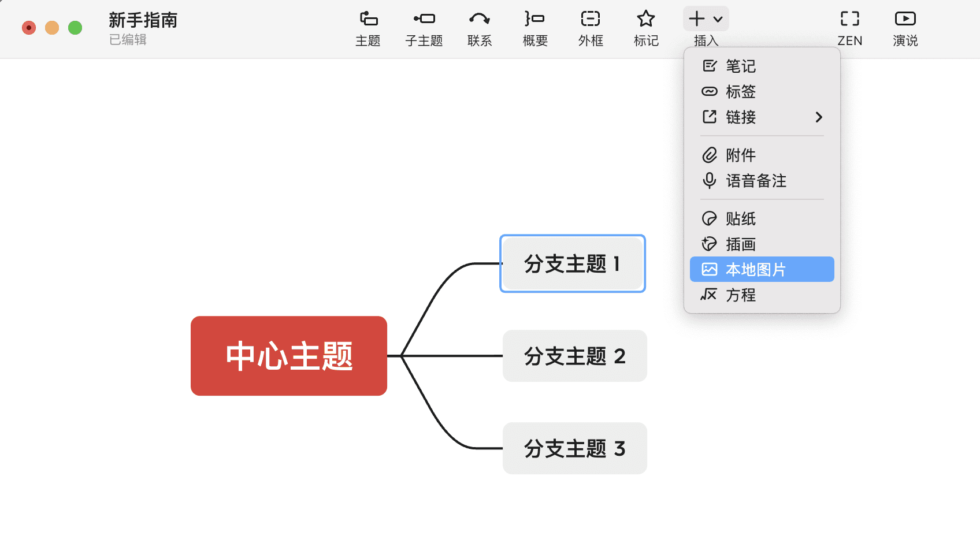Open the 标记 (Marker) panel

pos(645,28)
